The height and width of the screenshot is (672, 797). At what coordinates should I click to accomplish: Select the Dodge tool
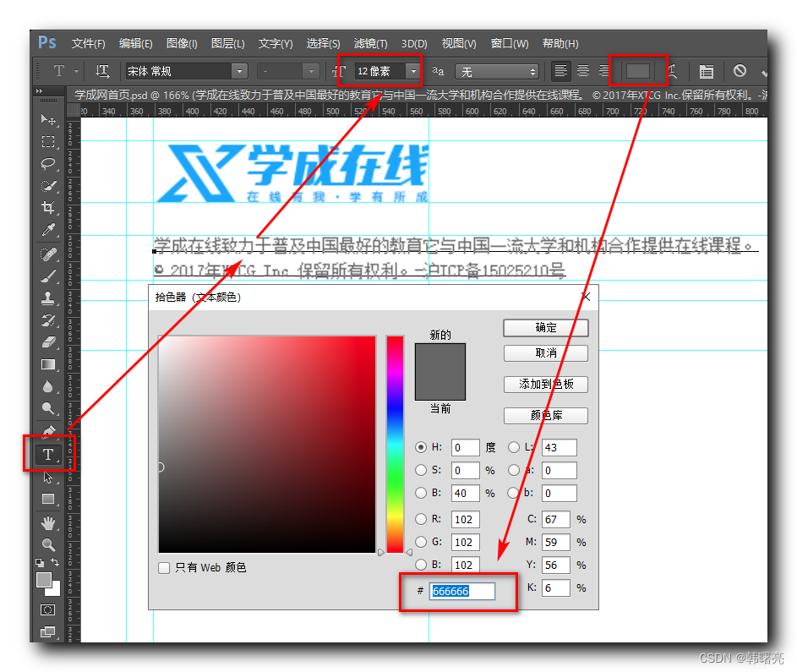point(48,408)
